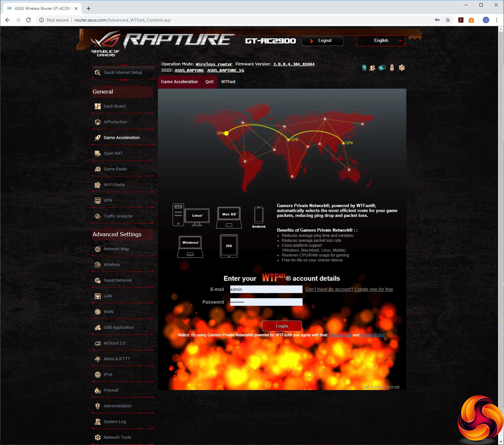The width and height of the screenshot is (504, 445).
Task: Open Chrome's three-dot menu
Action: point(496,20)
